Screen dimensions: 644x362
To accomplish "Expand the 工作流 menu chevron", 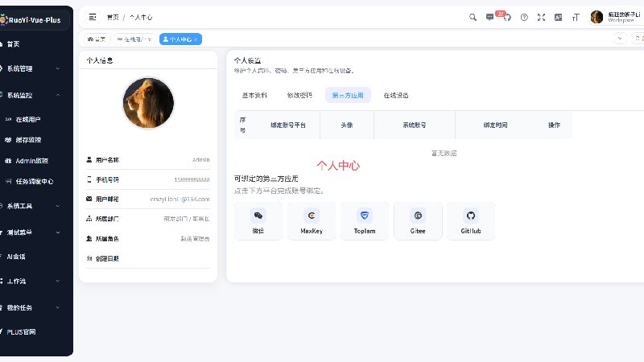I will pos(57,281).
